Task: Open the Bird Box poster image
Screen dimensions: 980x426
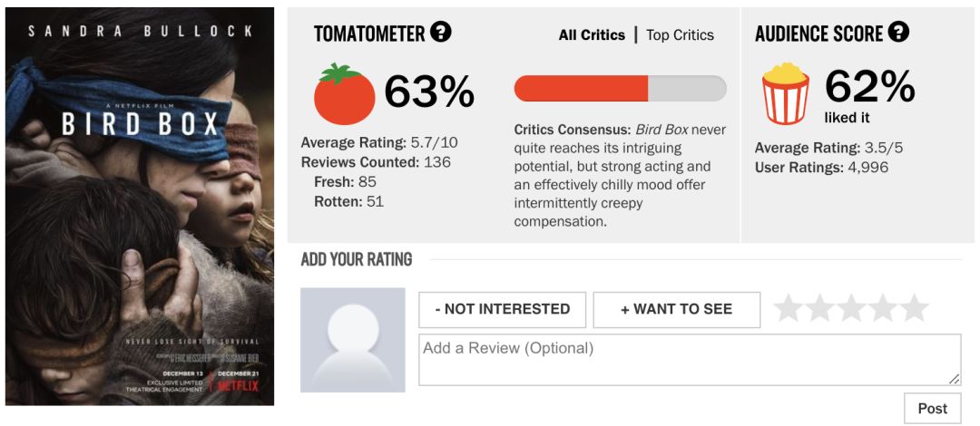Action: pos(140,207)
